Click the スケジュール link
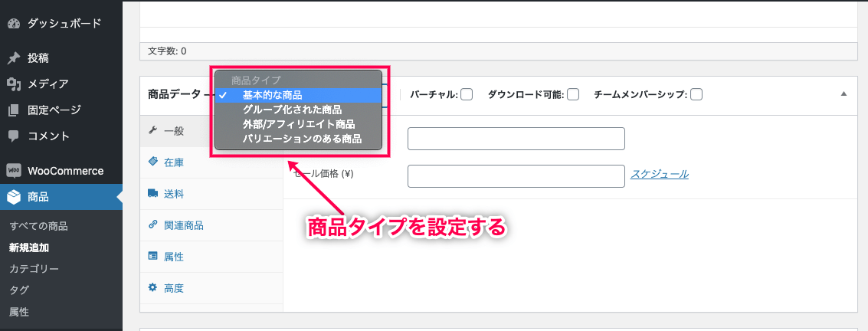Image resolution: width=868 pixels, height=331 pixels. point(660,174)
